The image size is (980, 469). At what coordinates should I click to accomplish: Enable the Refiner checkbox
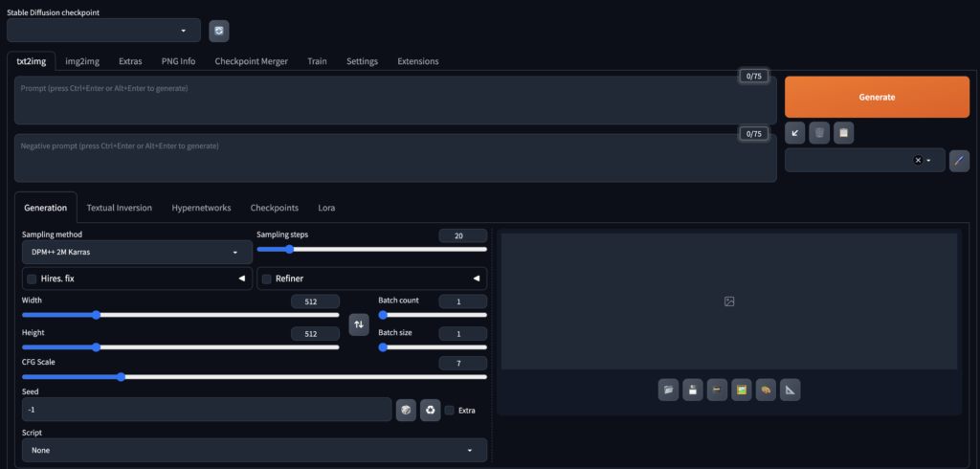tap(267, 279)
